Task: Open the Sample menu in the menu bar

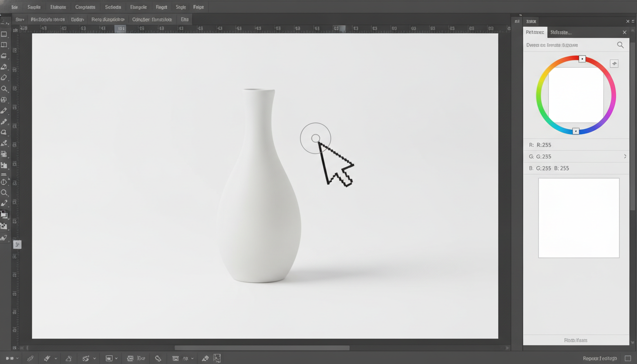Action: (x=34, y=7)
